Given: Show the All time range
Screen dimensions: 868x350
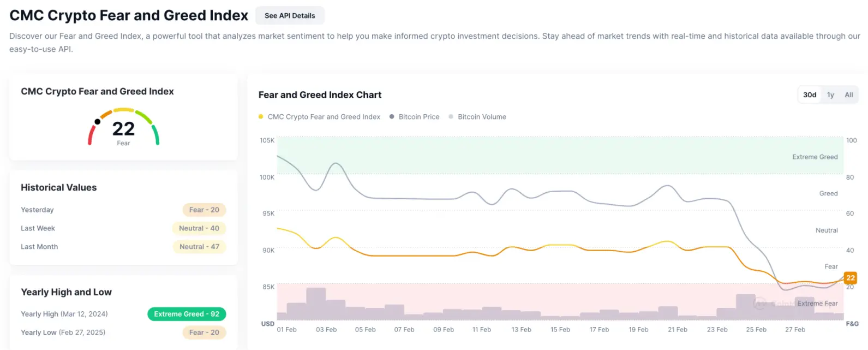Looking at the screenshot, I should tap(848, 95).
